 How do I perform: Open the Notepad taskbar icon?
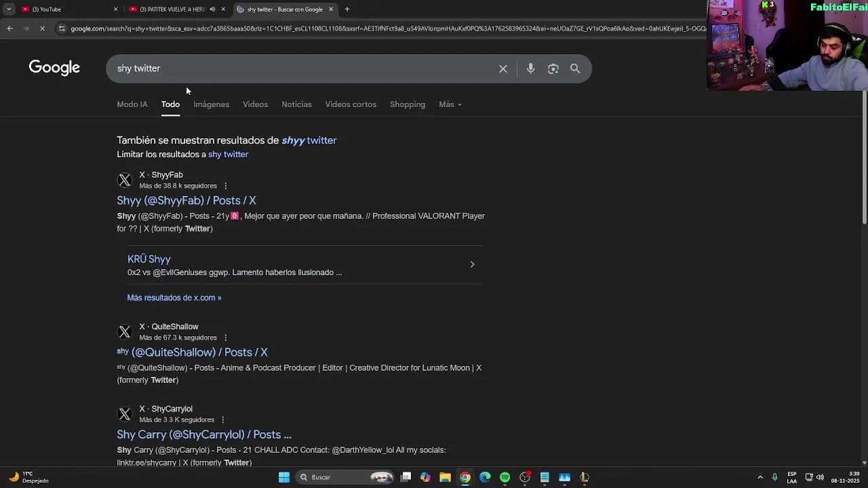pyautogui.click(x=545, y=477)
